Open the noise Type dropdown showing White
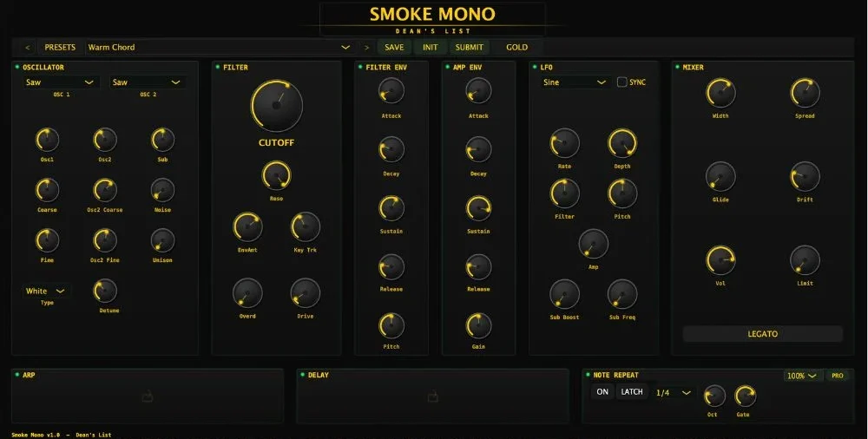This screenshot has height=439, width=868. point(47,292)
